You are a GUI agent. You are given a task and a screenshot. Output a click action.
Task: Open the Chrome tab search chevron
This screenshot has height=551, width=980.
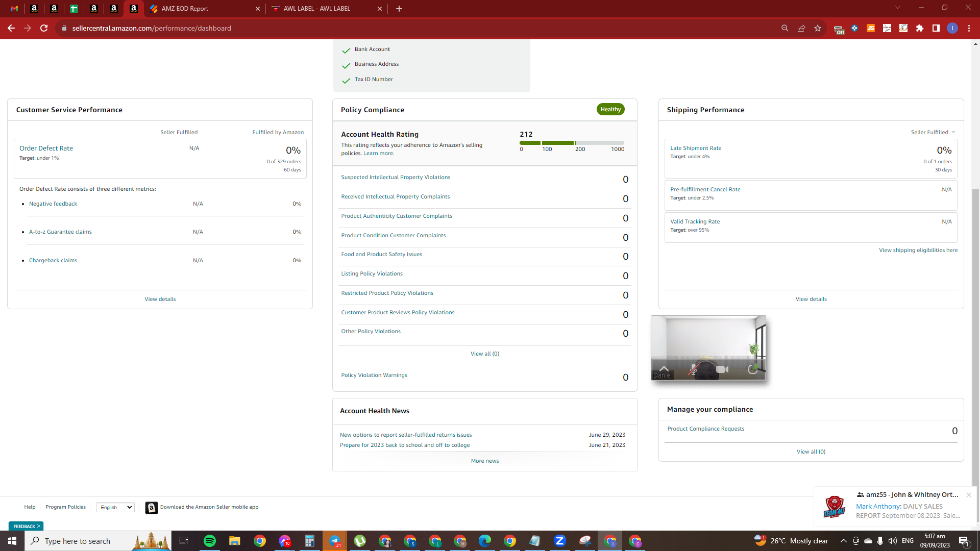(x=898, y=8)
